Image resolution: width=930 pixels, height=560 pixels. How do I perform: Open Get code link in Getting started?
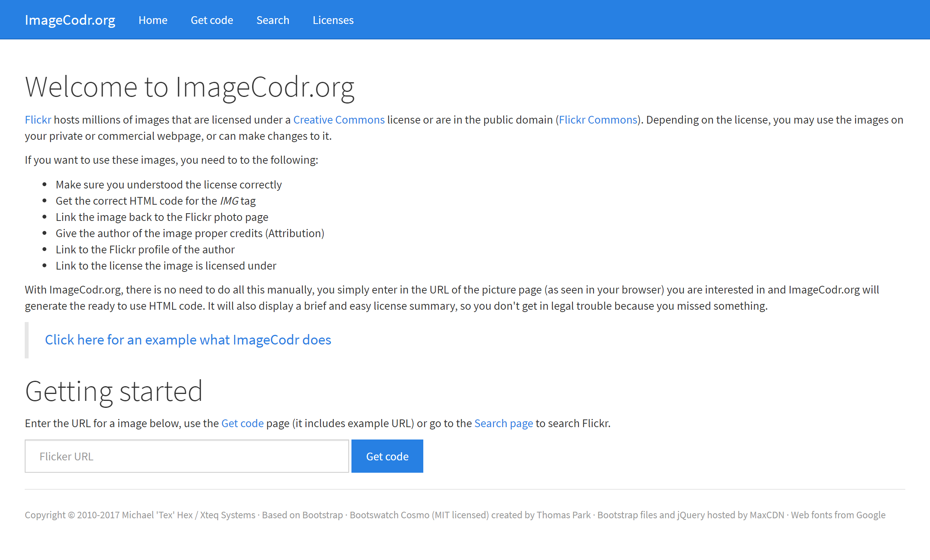243,423
